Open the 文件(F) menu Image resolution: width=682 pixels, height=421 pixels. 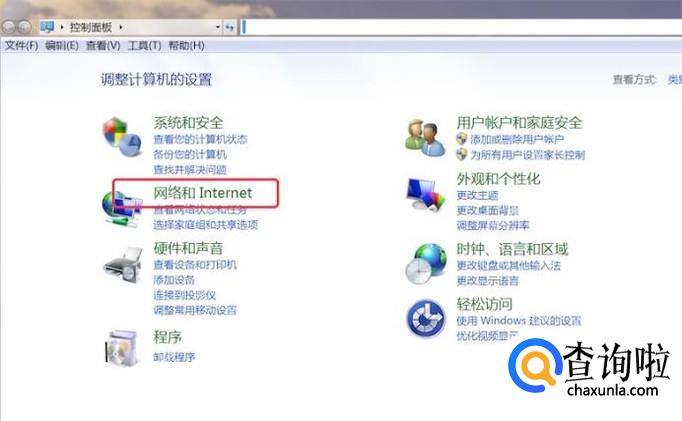(21, 46)
